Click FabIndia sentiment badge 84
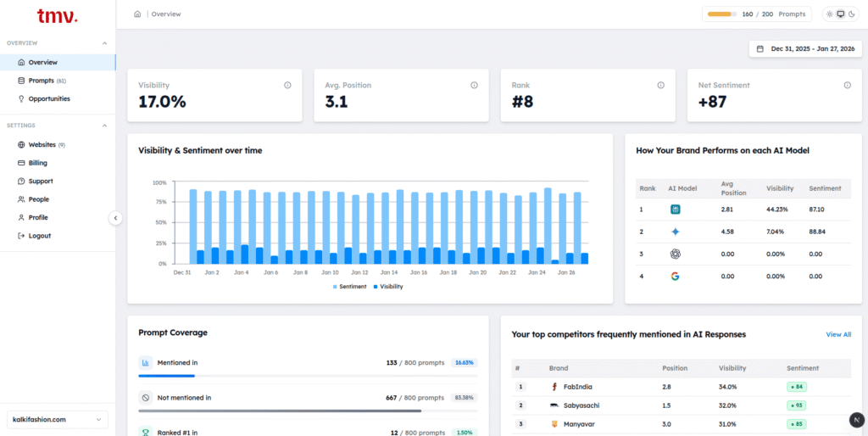This screenshot has height=436, width=868. coord(797,387)
